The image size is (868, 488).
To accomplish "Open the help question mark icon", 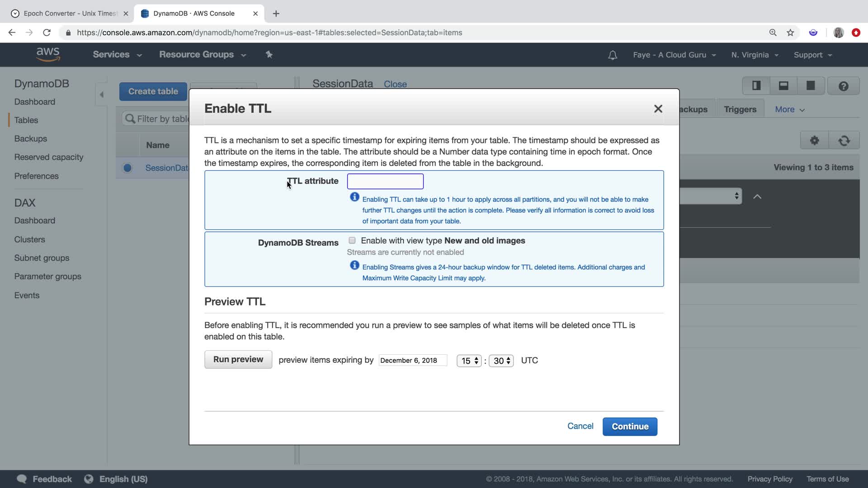I will click(843, 86).
